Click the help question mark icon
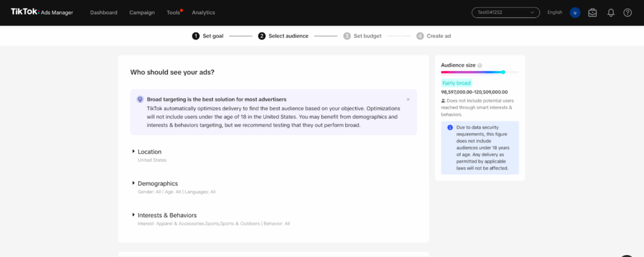The image size is (644, 257). pyautogui.click(x=628, y=13)
